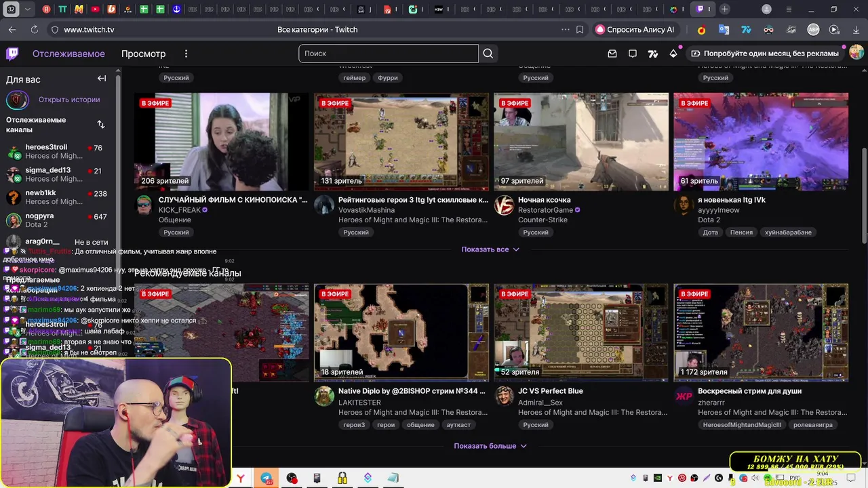The width and height of the screenshot is (868, 488).
Task: Open the Twitch home logo
Action: pos(12,54)
